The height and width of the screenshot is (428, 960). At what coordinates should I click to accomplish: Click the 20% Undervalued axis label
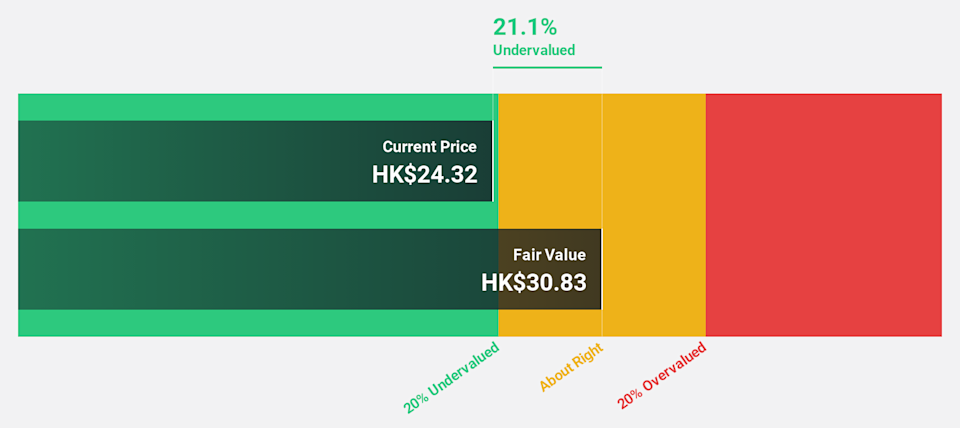tap(451, 377)
